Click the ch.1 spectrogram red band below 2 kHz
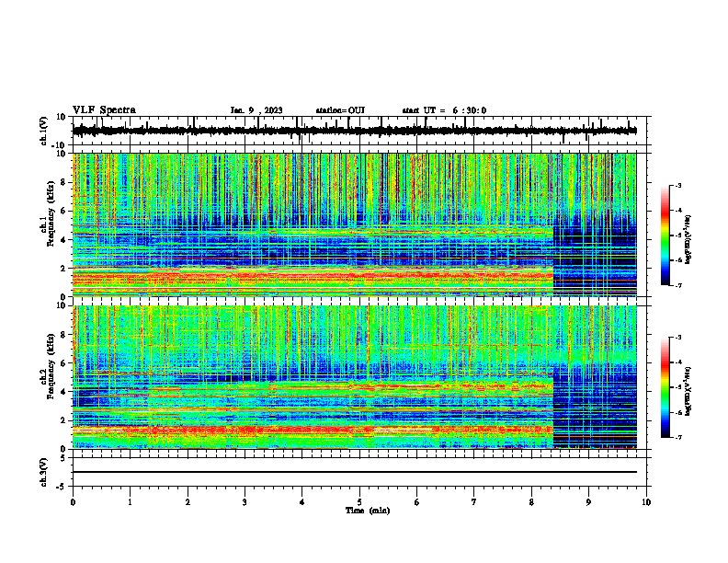The image size is (728, 563). click(313, 278)
